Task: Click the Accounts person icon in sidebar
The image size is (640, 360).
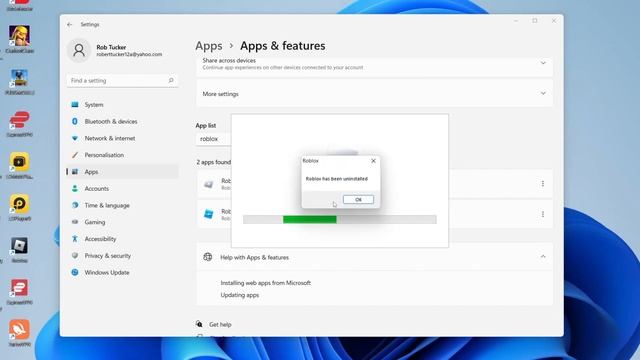Action: click(x=75, y=189)
